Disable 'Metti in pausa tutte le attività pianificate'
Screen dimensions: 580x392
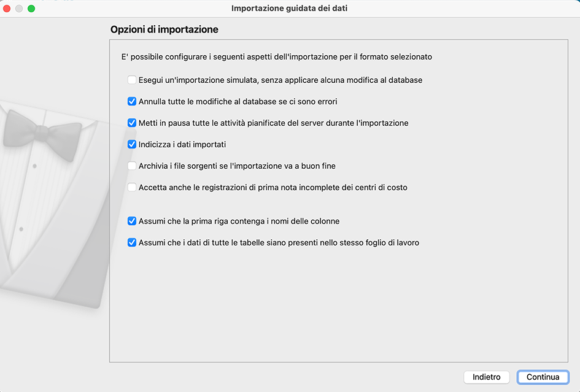(x=132, y=123)
